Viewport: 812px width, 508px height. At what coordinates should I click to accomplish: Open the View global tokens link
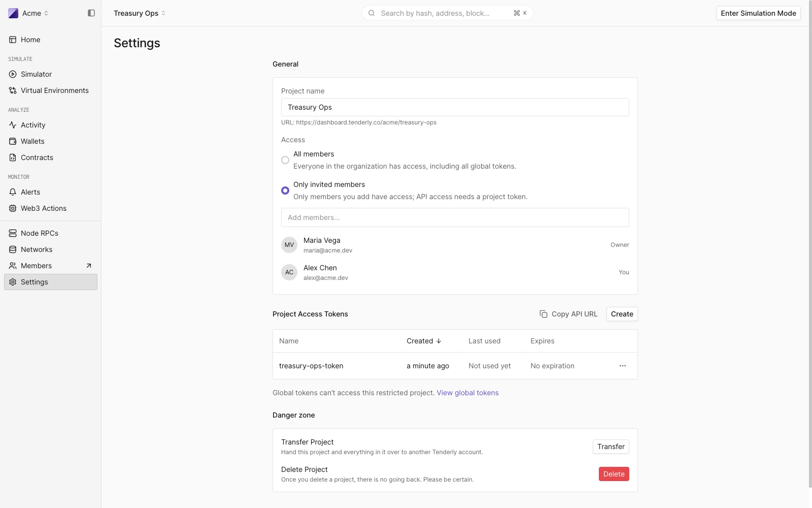coord(467,393)
